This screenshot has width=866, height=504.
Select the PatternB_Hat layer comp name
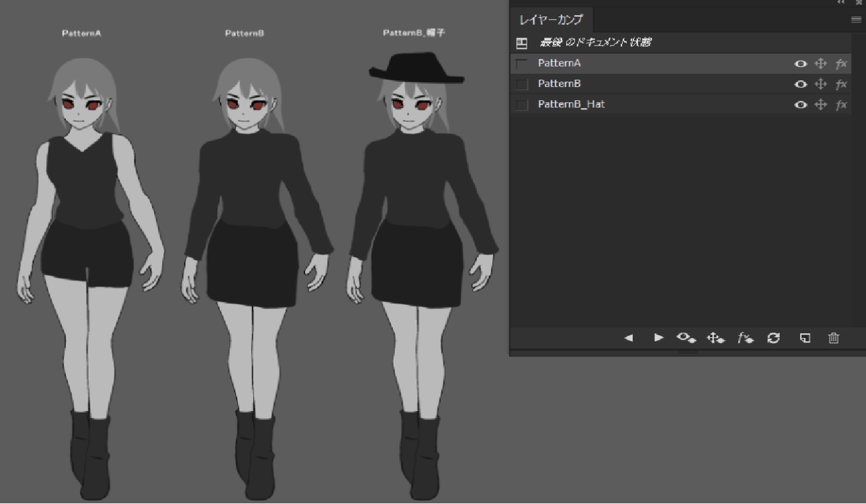point(571,105)
